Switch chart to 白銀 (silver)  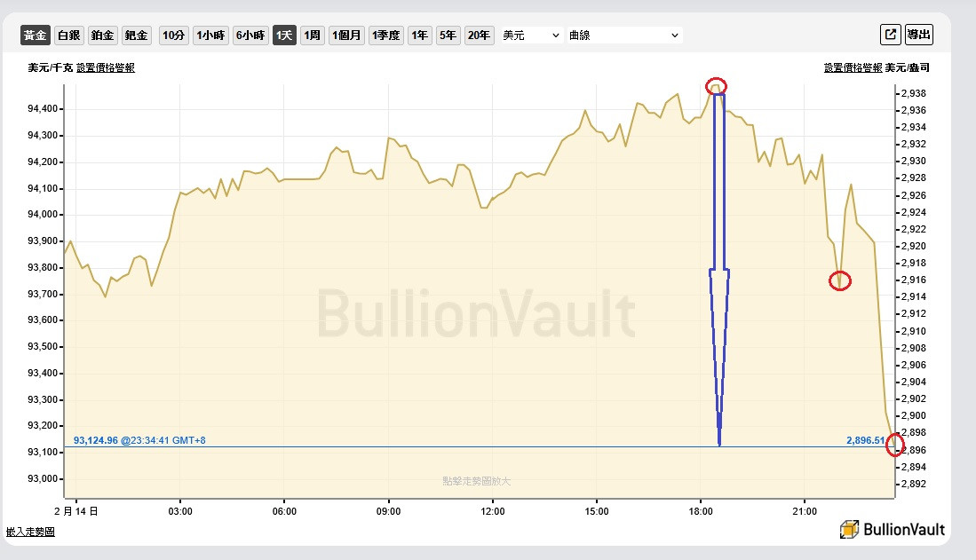point(68,35)
